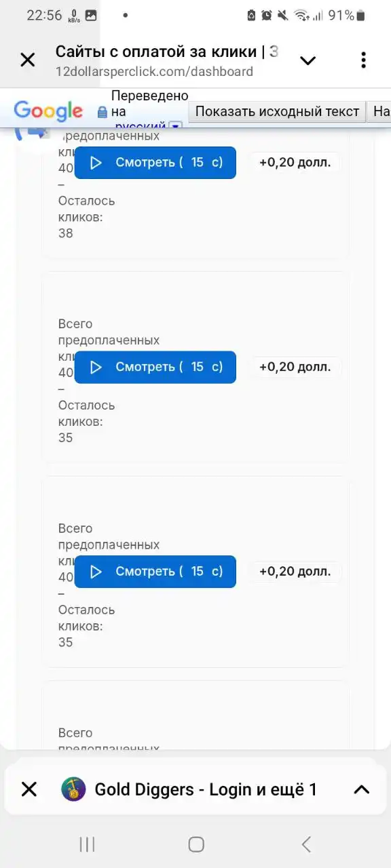Image resolution: width=391 pixels, height=868 pixels.
Task: Click the second Смотреть (15 с) button
Action: [155, 367]
